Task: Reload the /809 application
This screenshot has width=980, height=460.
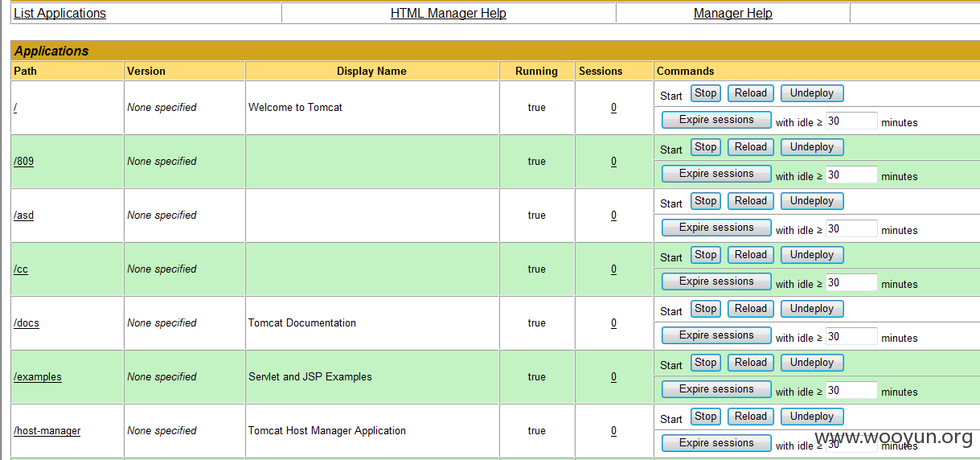Action: (751, 147)
